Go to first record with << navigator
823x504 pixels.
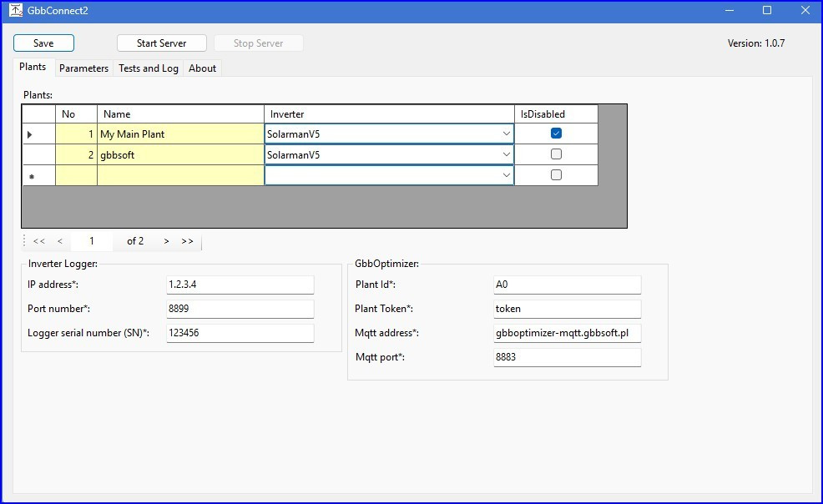[39, 241]
